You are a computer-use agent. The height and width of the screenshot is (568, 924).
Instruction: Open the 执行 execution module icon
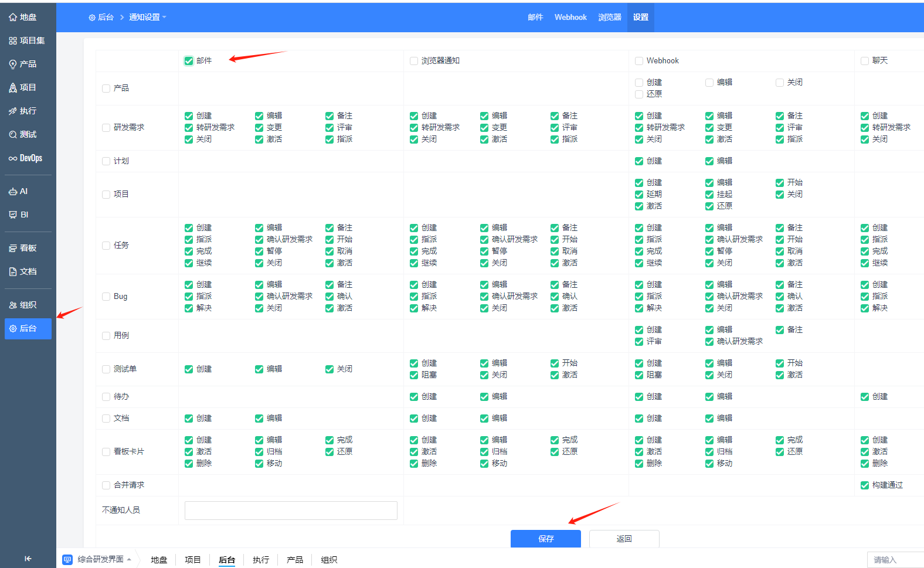point(13,111)
